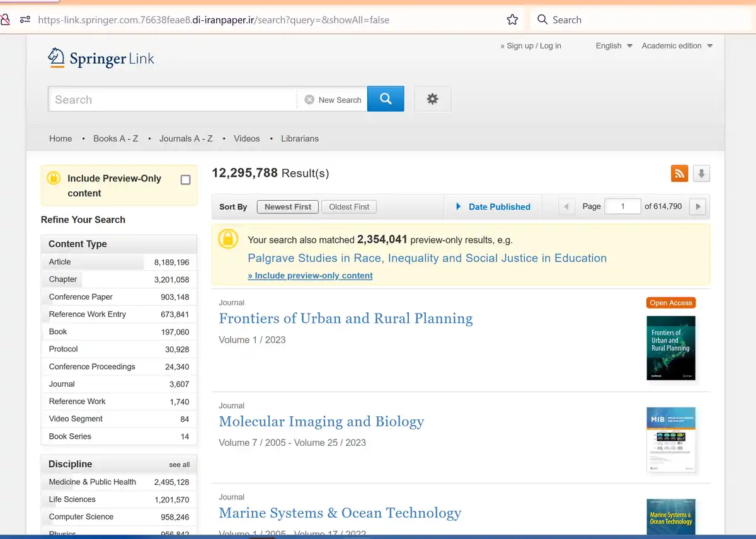756x539 pixels.
Task: Click the page number input field
Action: tap(622, 207)
